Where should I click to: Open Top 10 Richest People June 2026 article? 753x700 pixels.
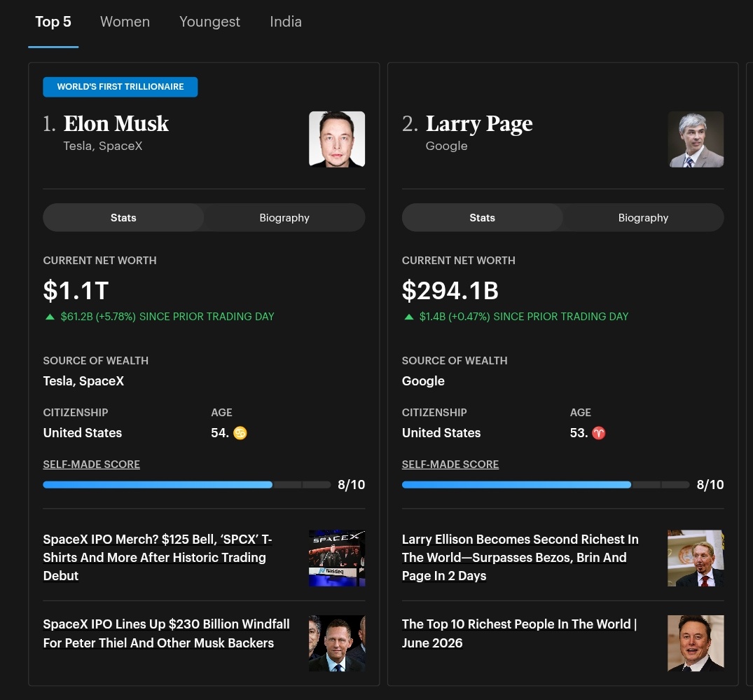coord(519,633)
